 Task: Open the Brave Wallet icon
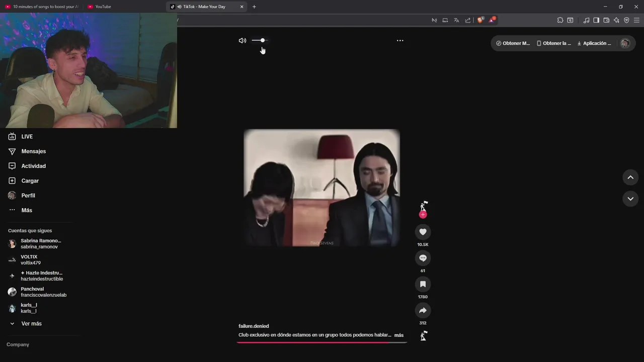coord(606,20)
